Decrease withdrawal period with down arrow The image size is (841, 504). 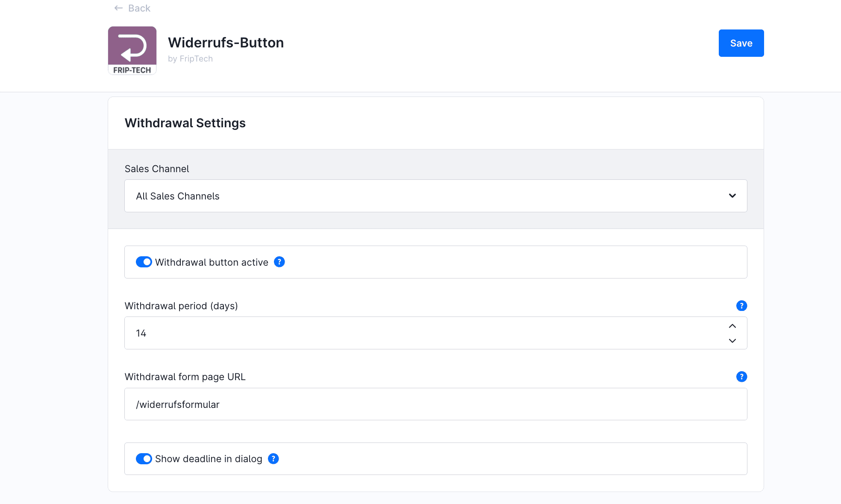pos(732,341)
